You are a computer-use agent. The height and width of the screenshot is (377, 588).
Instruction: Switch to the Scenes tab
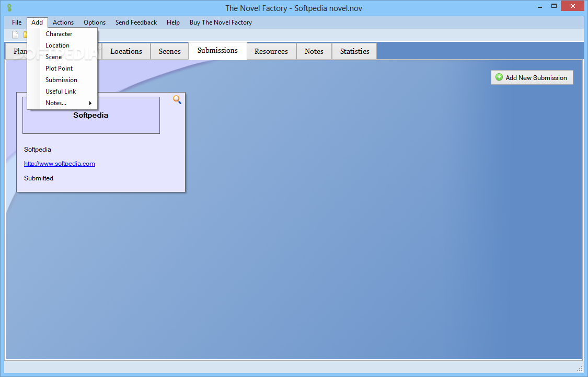click(x=169, y=51)
